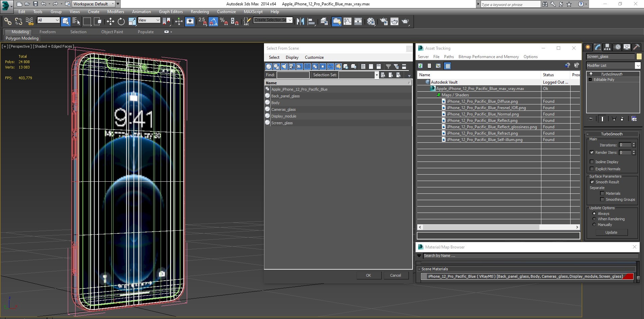Switch to the Create command panel tab
The height and width of the screenshot is (319, 644).
[x=588, y=47]
